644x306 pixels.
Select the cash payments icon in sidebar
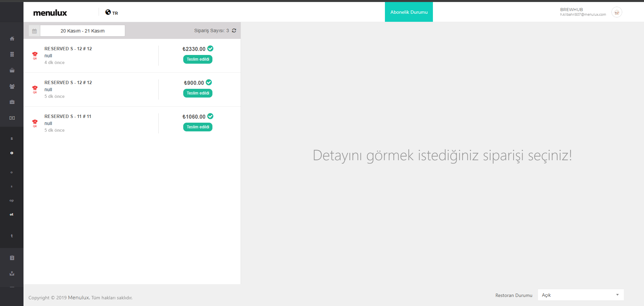(12, 118)
